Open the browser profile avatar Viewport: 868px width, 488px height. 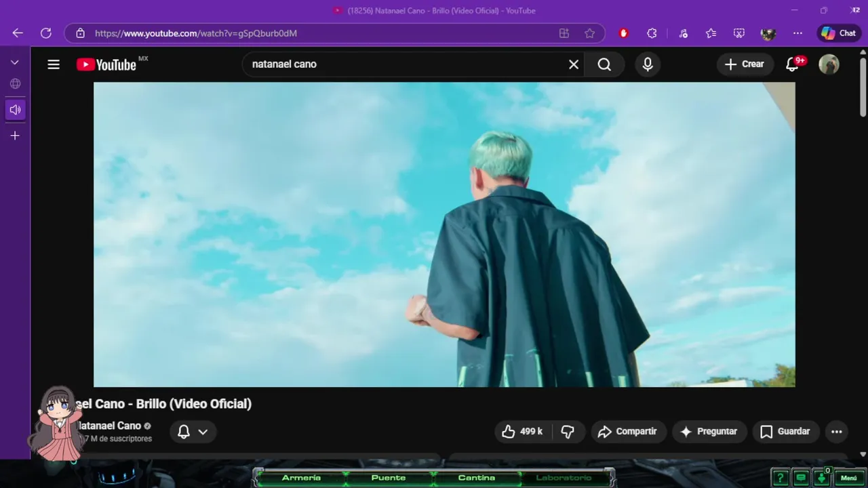pyautogui.click(x=768, y=33)
